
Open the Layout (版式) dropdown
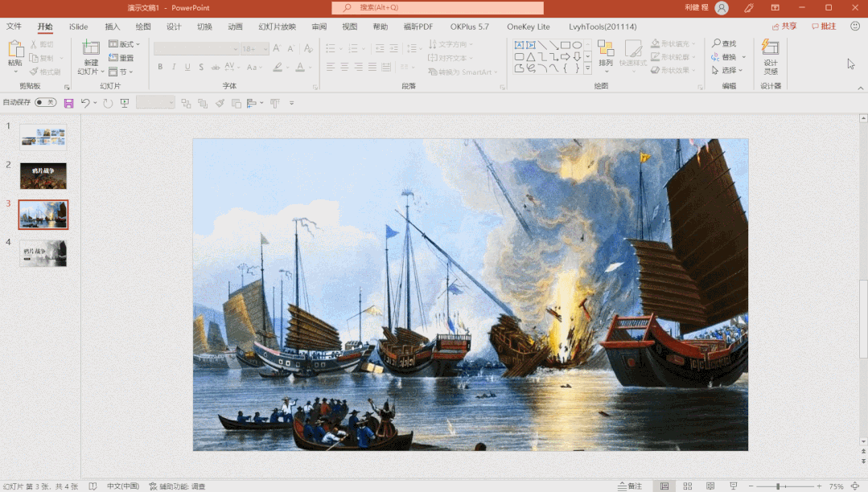coord(124,43)
